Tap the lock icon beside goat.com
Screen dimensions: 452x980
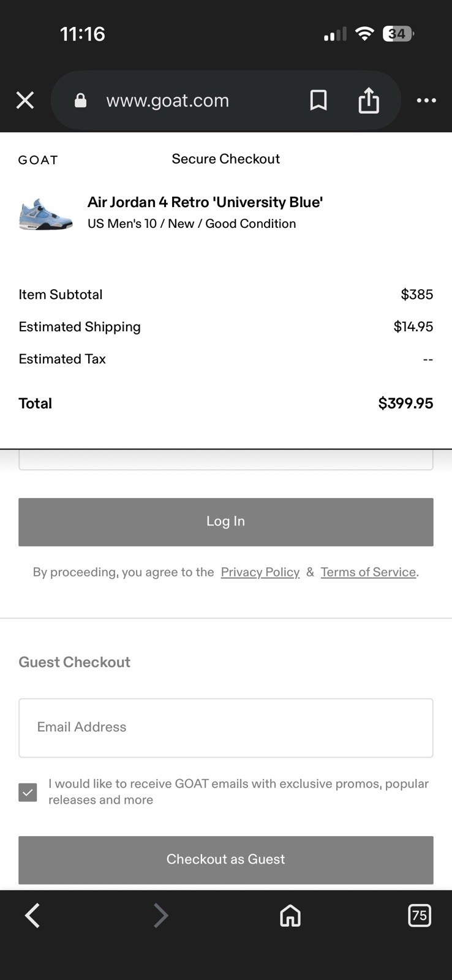point(80,100)
